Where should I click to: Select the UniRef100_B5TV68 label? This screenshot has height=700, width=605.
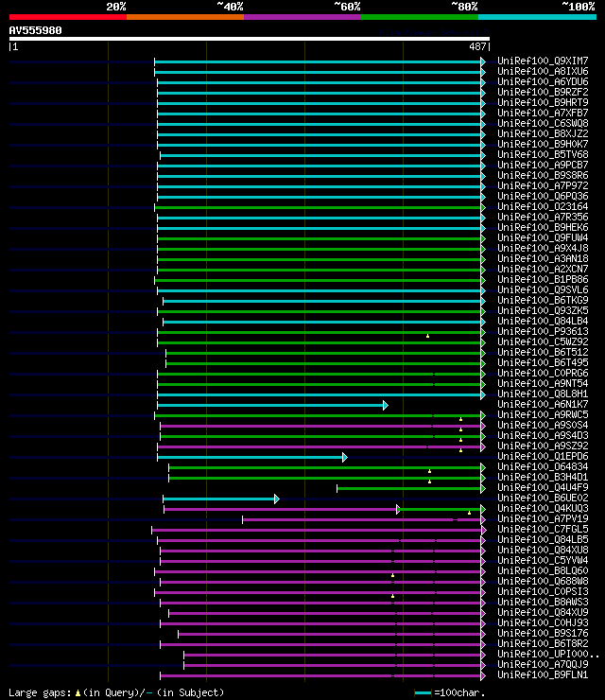pyautogui.click(x=543, y=154)
